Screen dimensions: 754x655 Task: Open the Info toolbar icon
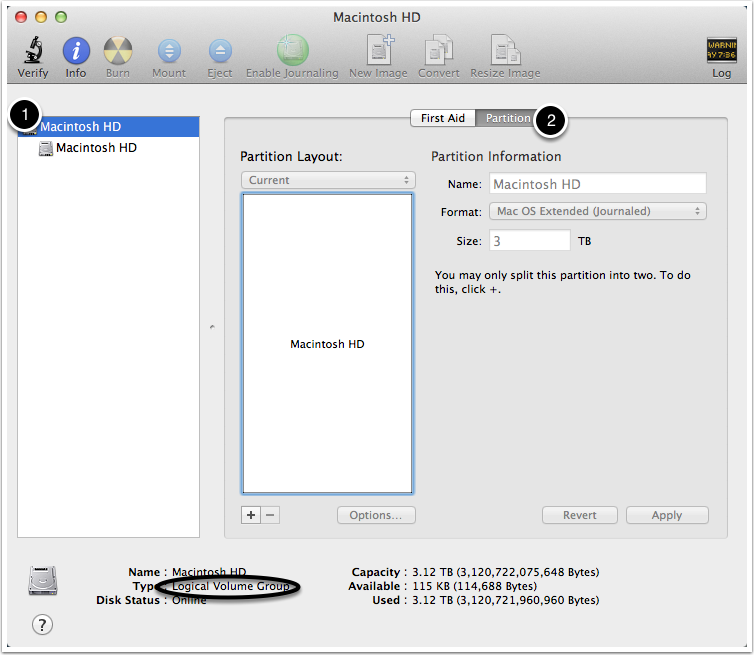[x=76, y=50]
